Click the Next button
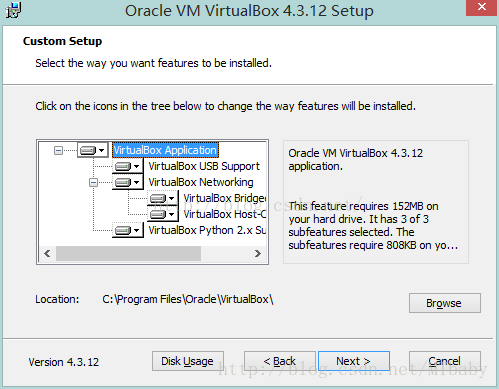 (x=354, y=361)
